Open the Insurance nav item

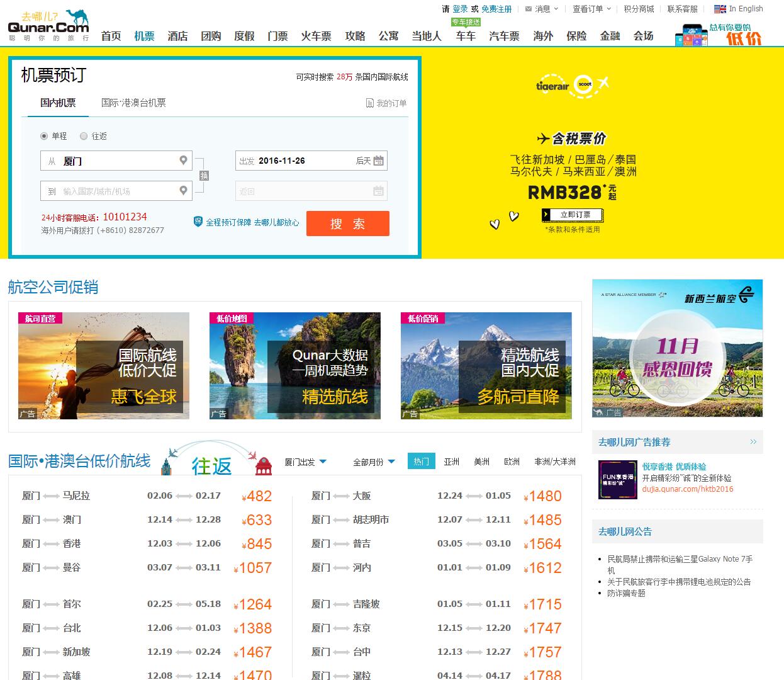[576, 37]
